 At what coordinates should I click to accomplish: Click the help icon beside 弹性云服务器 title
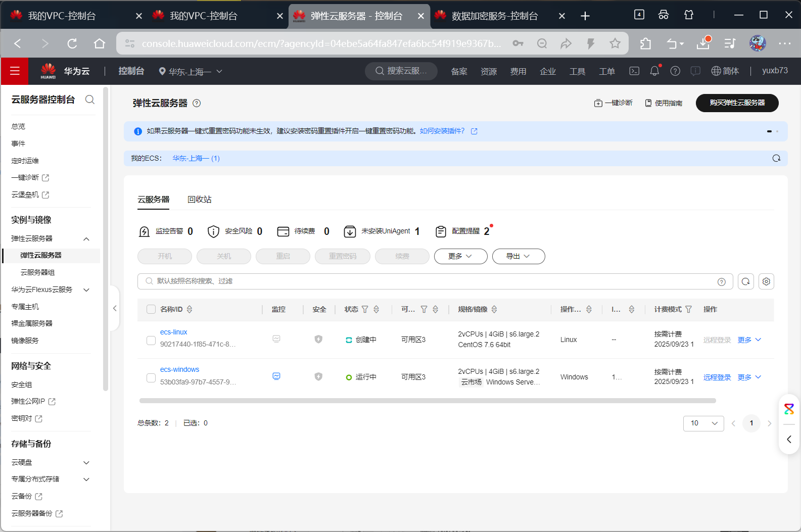click(197, 103)
